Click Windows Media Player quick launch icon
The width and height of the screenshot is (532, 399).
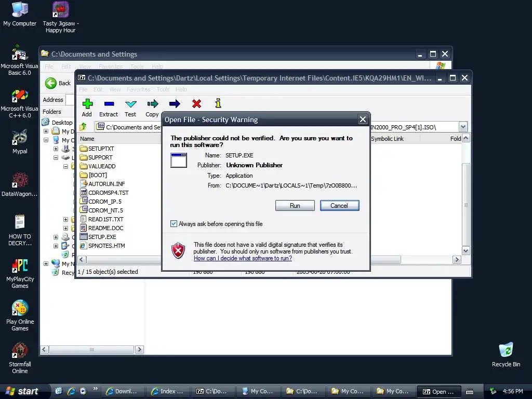pyautogui.click(x=83, y=391)
